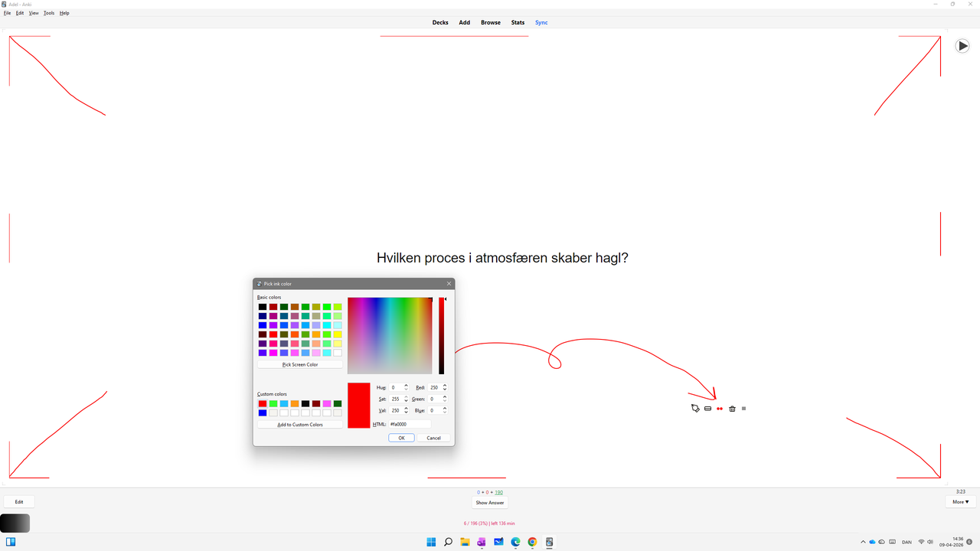
Task: Select the blue custom color swatch
Action: [x=263, y=412]
